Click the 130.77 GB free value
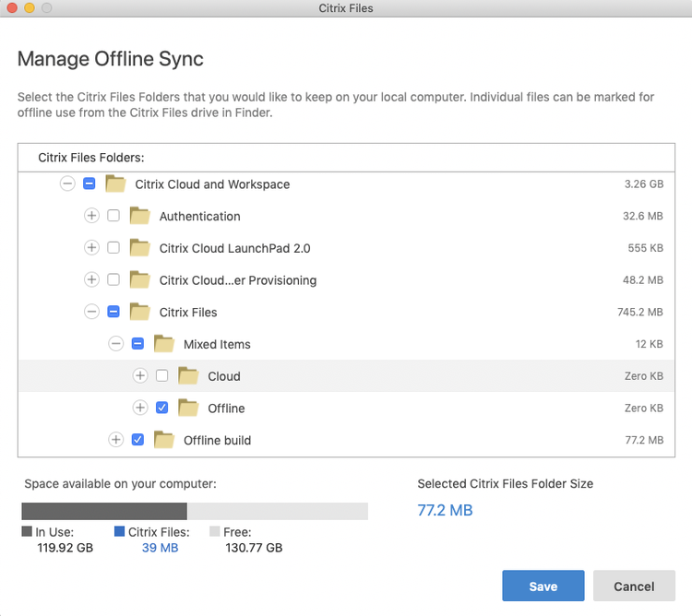Screen dimensions: 692x616 point(254,547)
